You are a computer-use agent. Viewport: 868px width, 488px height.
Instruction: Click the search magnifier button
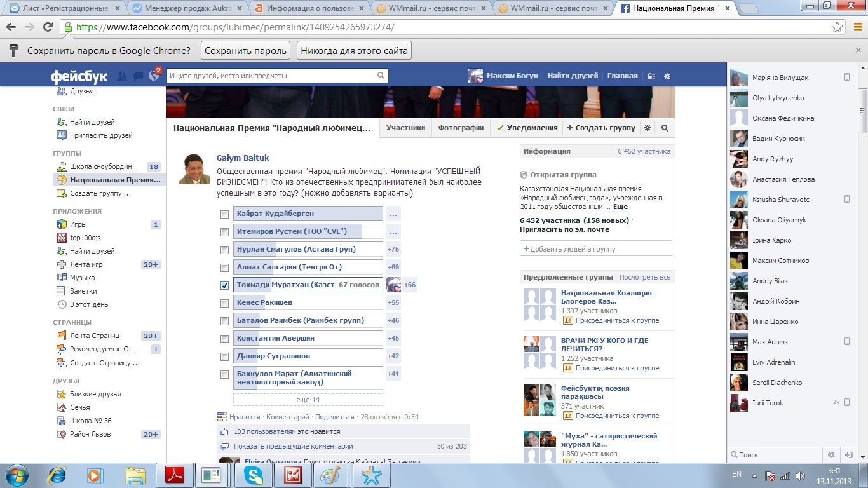point(381,76)
